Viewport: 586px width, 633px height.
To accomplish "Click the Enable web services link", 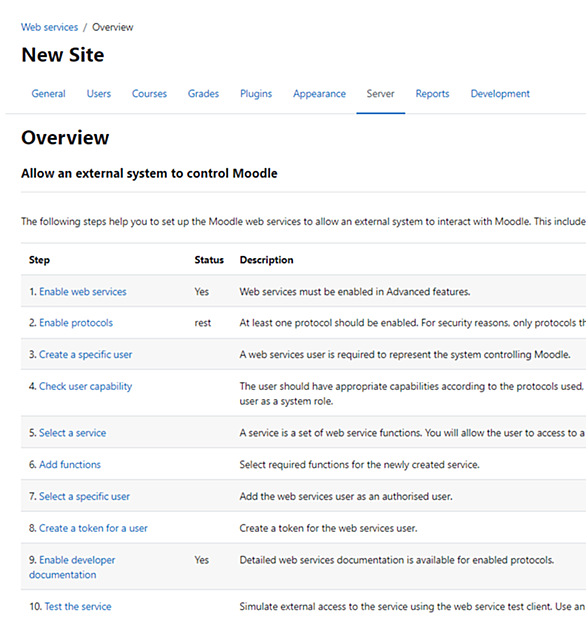I will point(83,291).
